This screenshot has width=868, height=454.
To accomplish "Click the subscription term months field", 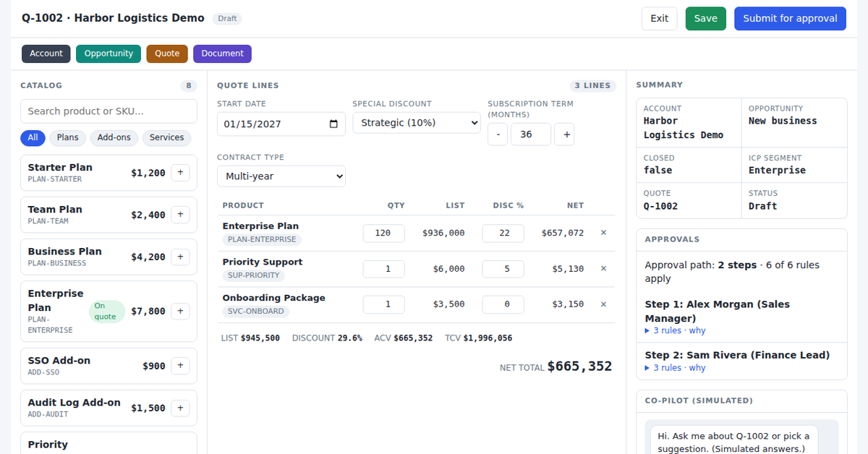I will coord(531,134).
